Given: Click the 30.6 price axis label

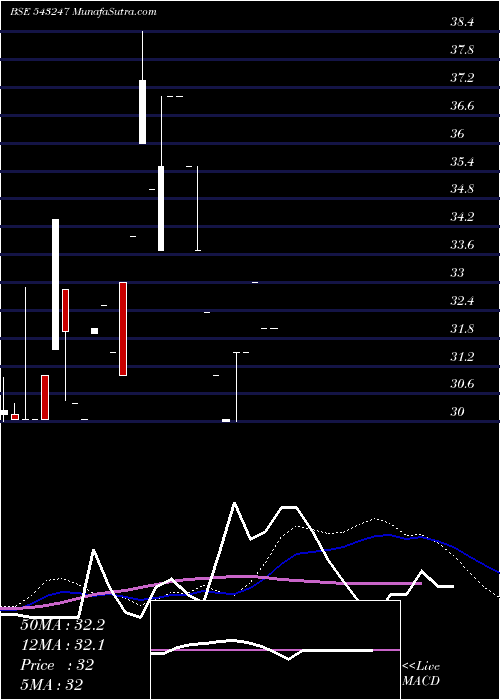Looking at the screenshot, I should point(462,384).
